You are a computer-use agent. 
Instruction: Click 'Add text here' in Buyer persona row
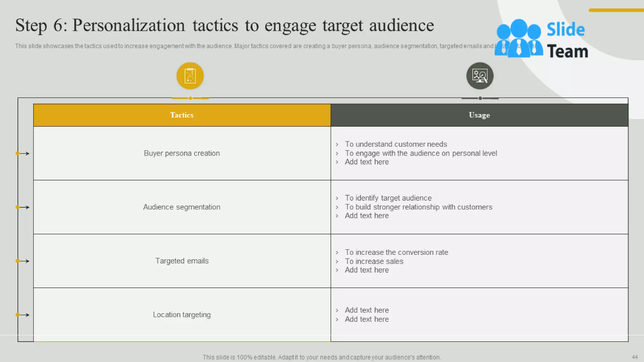click(367, 162)
